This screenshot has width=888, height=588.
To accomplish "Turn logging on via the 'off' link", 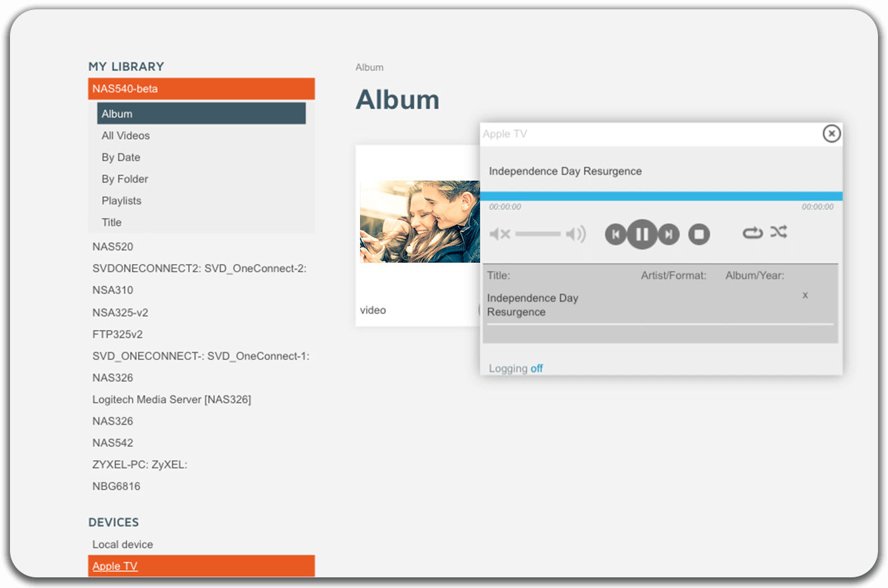I will 537,369.
